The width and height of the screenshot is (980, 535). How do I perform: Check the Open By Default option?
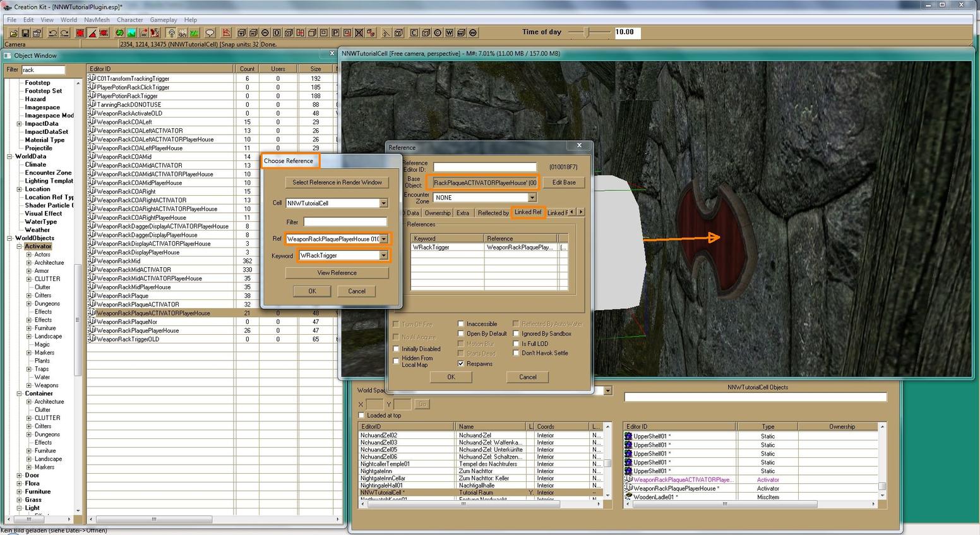tap(461, 334)
